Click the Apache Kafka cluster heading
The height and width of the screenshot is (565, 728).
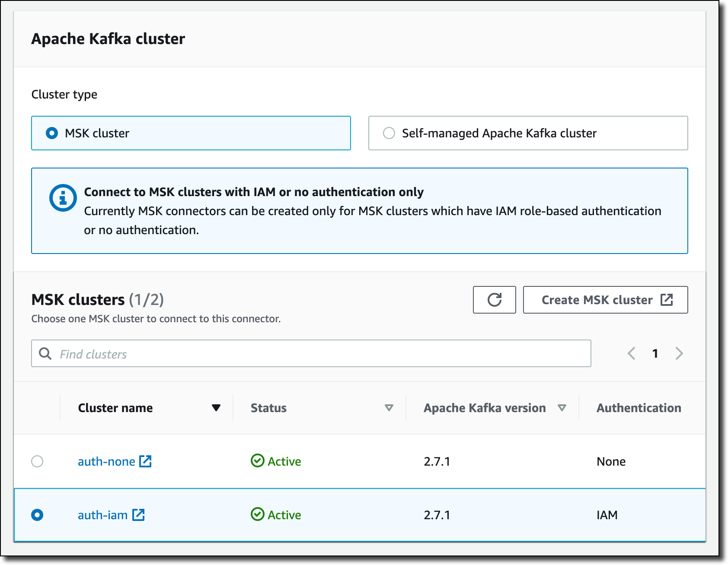(x=108, y=39)
